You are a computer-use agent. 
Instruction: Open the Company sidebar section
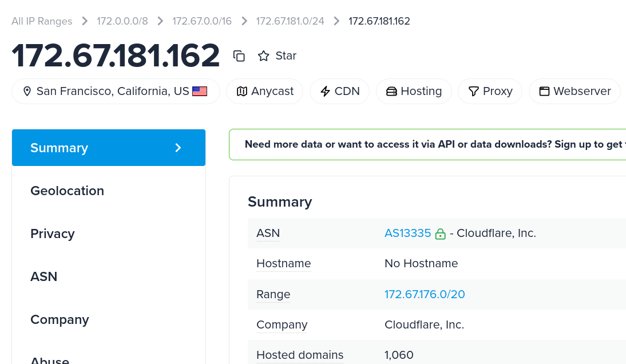pyautogui.click(x=60, y=319)
